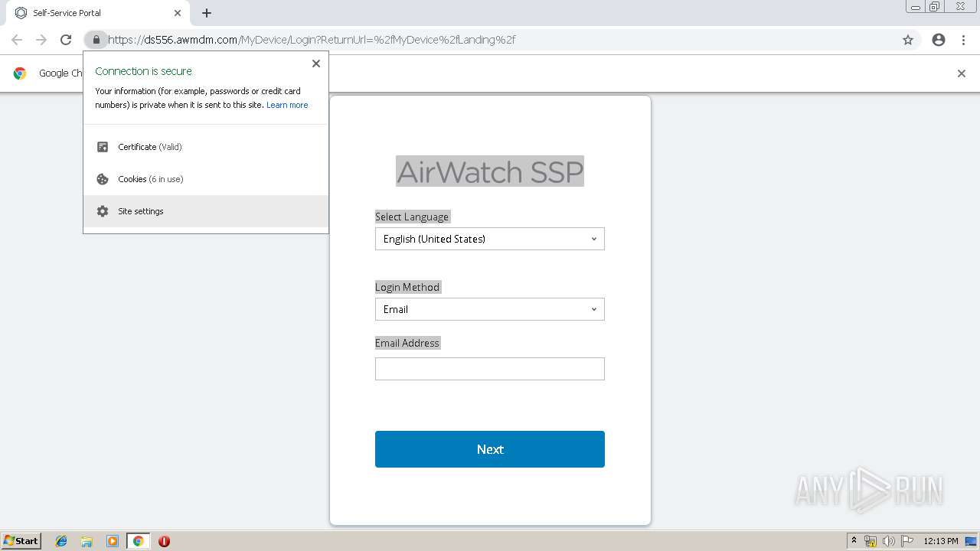Click the Site settings gear icon
This screenshot has height=551, width=980.
[103, 211]
